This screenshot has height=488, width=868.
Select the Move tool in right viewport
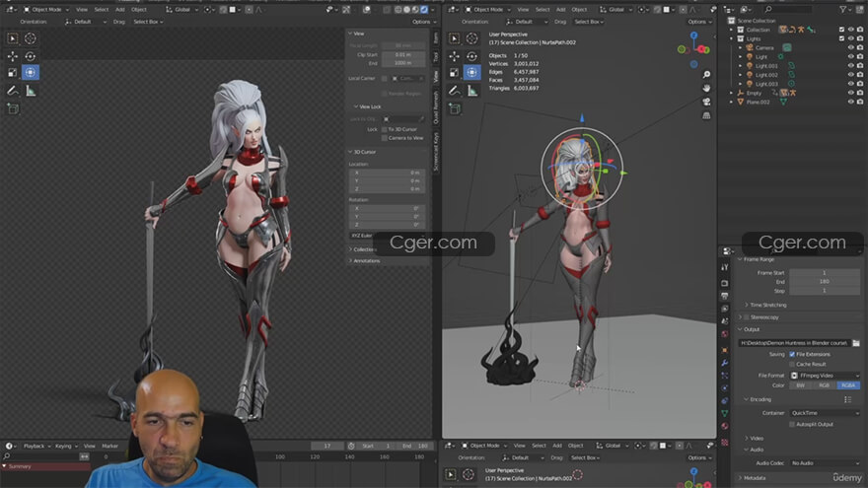tap(454, 56)
